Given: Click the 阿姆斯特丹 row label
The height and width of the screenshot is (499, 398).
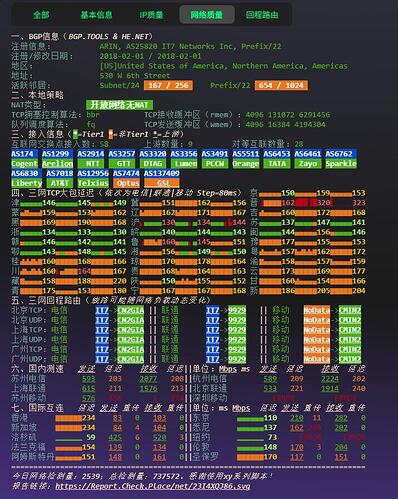Looking at the screenshot, I should (x=33, y=457).
